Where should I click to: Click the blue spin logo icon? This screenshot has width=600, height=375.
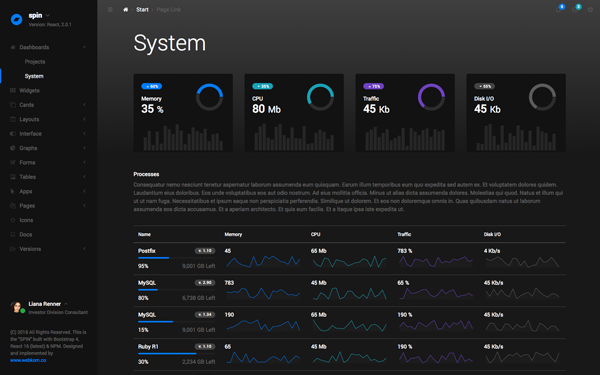(x=16, y=19)
